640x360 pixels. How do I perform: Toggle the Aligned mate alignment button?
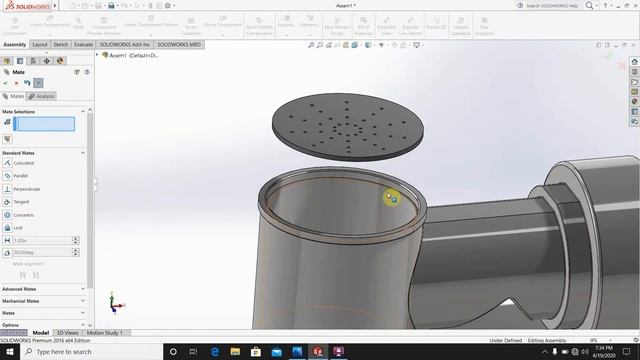23,275
